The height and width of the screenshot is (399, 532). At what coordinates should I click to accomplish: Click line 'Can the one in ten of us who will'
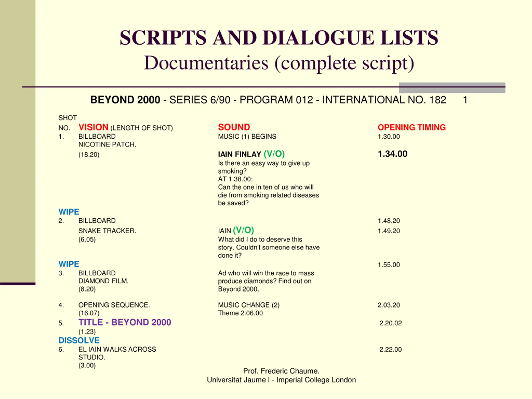pos(266,187)
